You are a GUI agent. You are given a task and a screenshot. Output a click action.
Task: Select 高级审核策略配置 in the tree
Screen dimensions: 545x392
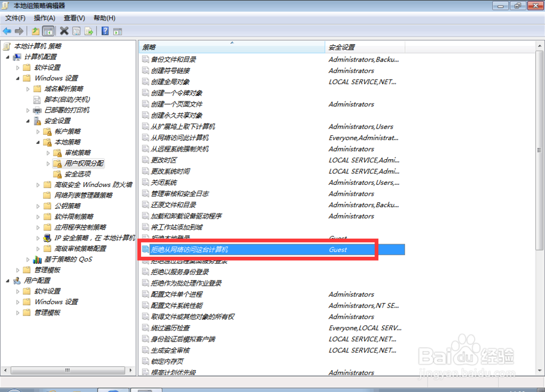coord(80,249)
